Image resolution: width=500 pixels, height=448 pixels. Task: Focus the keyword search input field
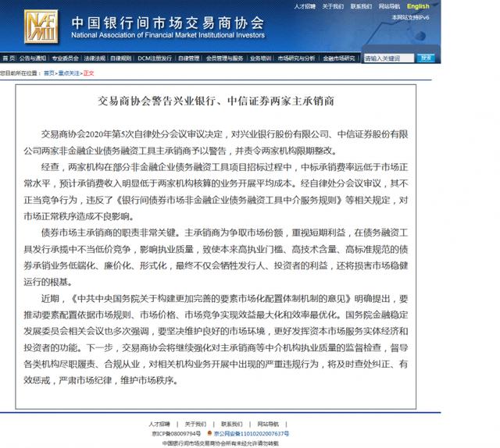[389, 58]
